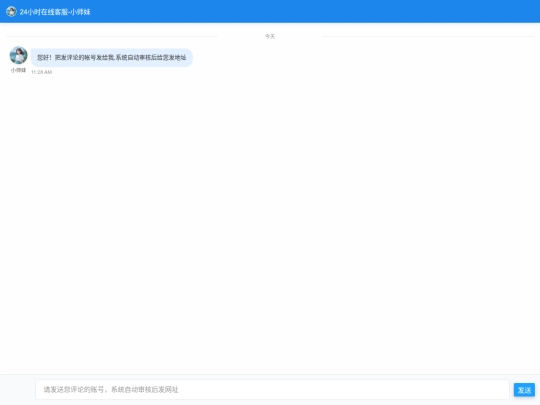The height and width of the screenshot is (405, 540).
Task: Click the greeting message bubble starting with 您好
Action: click(x=112, y=58)
